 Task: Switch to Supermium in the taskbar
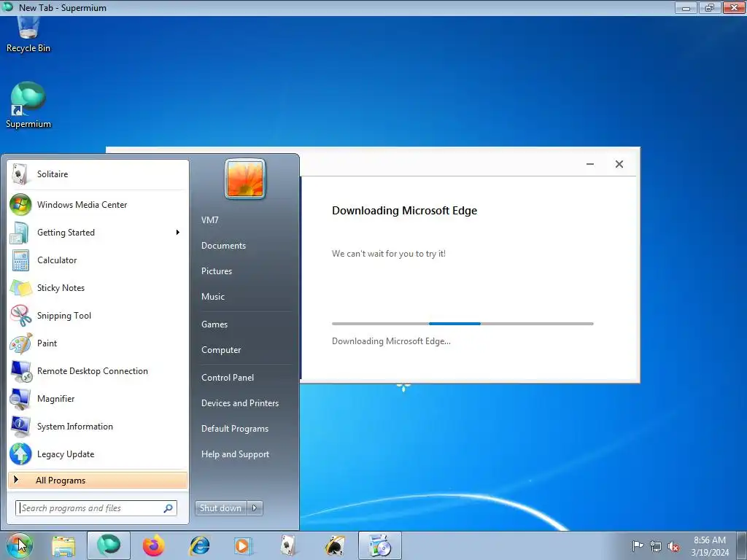pos(109,545)
